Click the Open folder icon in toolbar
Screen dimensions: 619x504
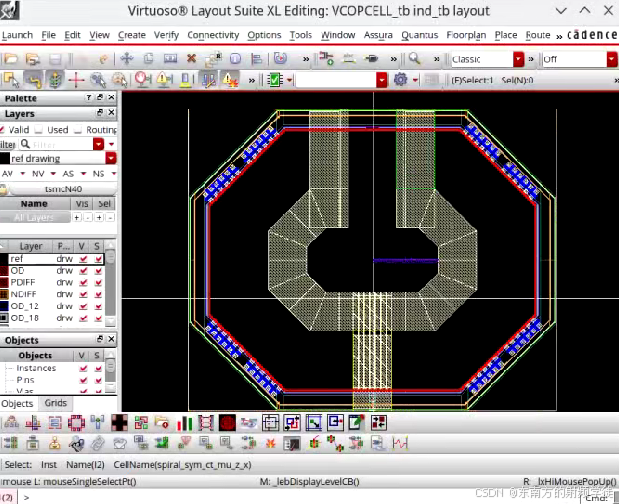(11, 59)
